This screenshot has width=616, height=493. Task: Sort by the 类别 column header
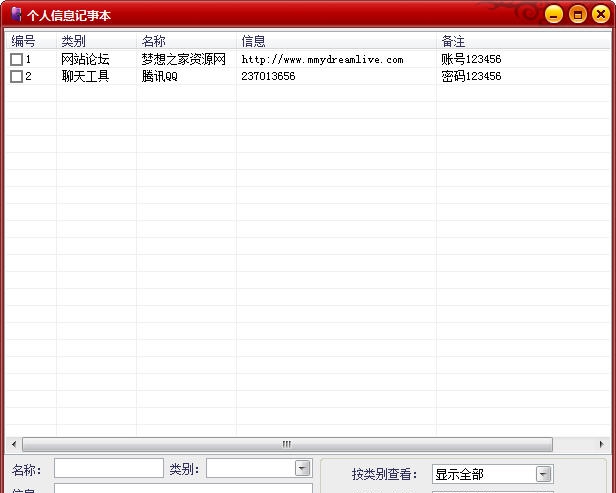pyautogui.click(x=97, y=41)
